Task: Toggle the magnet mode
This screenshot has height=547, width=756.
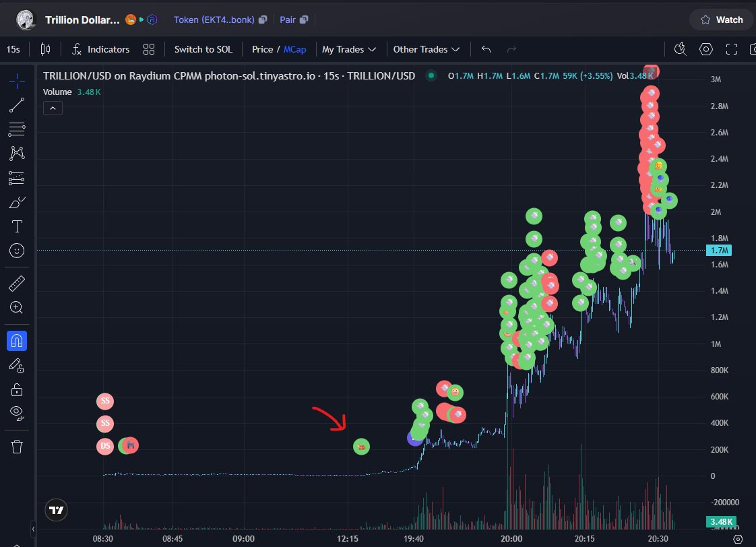Action: click(x=17, y=341)
